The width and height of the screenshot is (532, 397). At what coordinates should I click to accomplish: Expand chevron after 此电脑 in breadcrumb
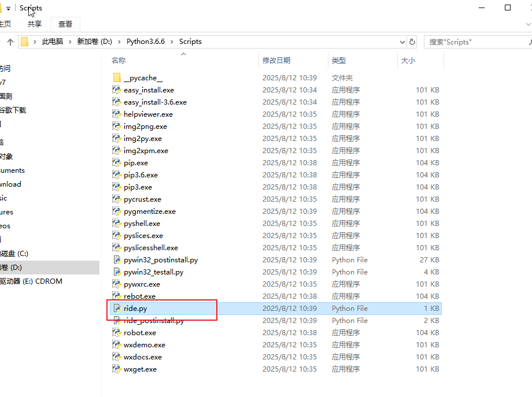click(70, 42)
